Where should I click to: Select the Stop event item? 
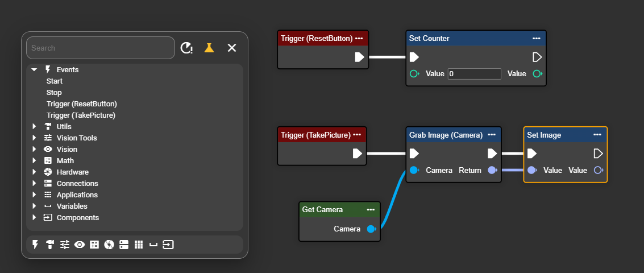(x=54, y=92)
